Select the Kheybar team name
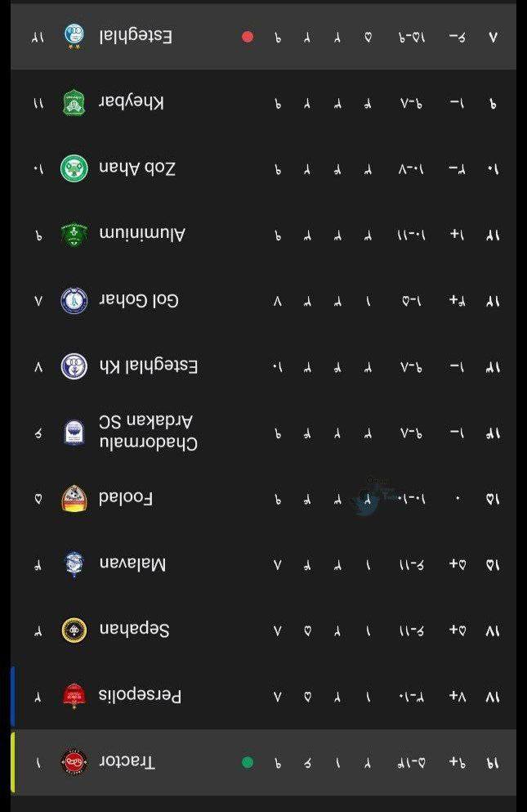The image size is (527, 812). pos(132,102)
